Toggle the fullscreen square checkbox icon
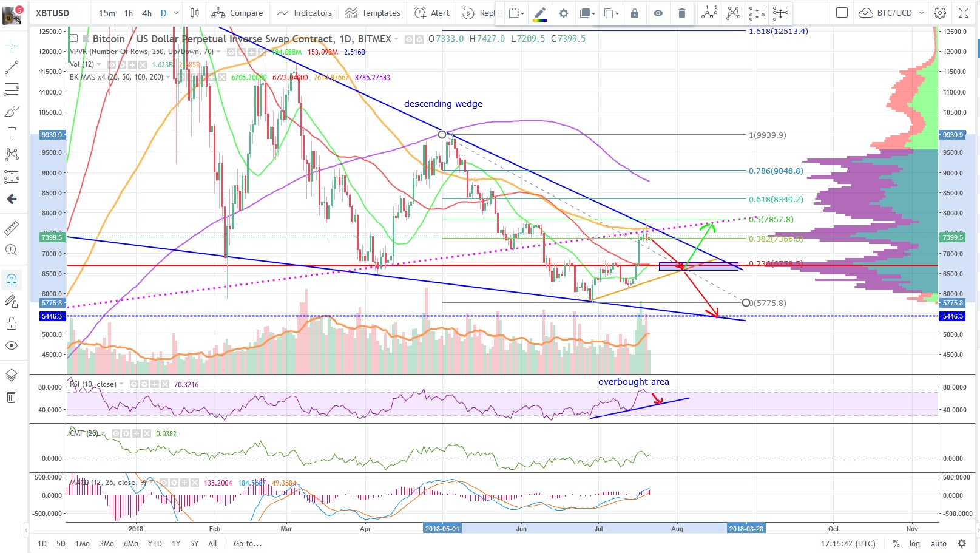The height and width of the screenshot is (553, 980). point(842,13)
